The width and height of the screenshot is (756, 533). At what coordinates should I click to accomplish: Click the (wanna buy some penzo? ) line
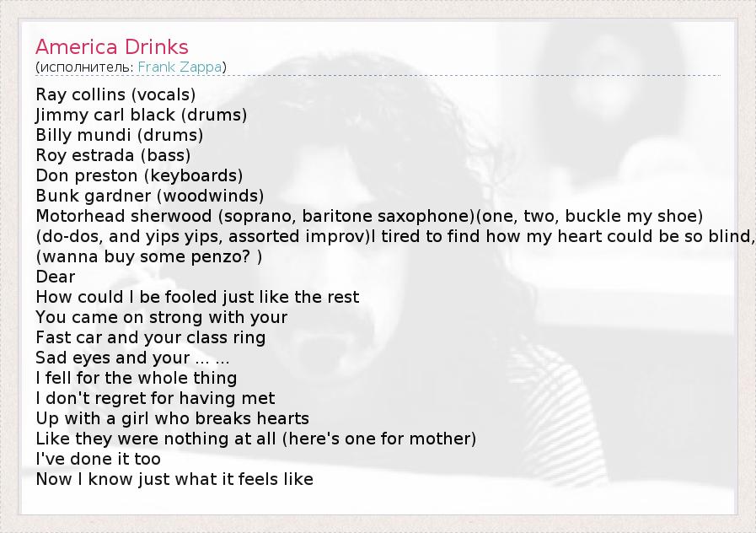point(148,256)
